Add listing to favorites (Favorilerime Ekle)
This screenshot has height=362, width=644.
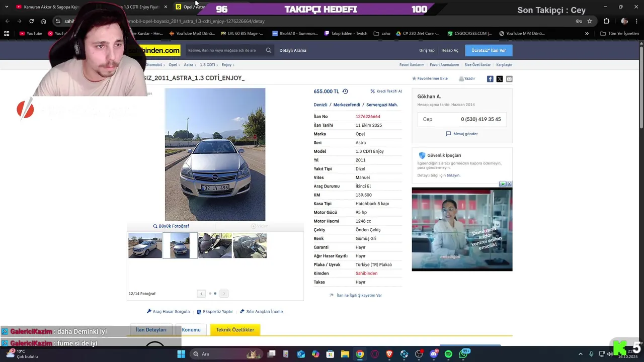pos(430,78)
